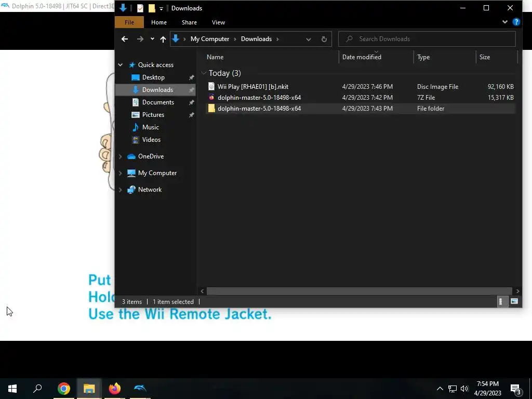
Task: Open taskbar Search magnifier
Action: (x=37, y=389)
